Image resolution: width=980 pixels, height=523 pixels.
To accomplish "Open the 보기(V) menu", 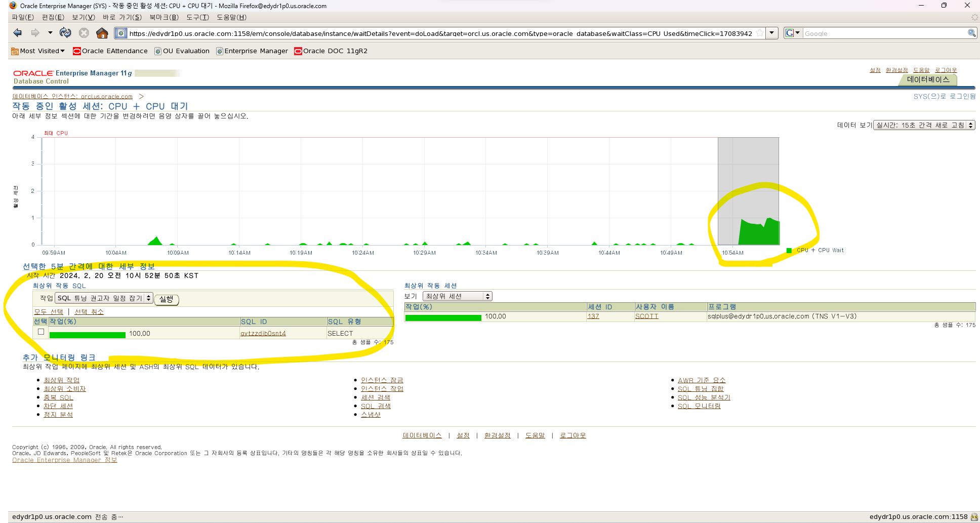I will point(84,17).
